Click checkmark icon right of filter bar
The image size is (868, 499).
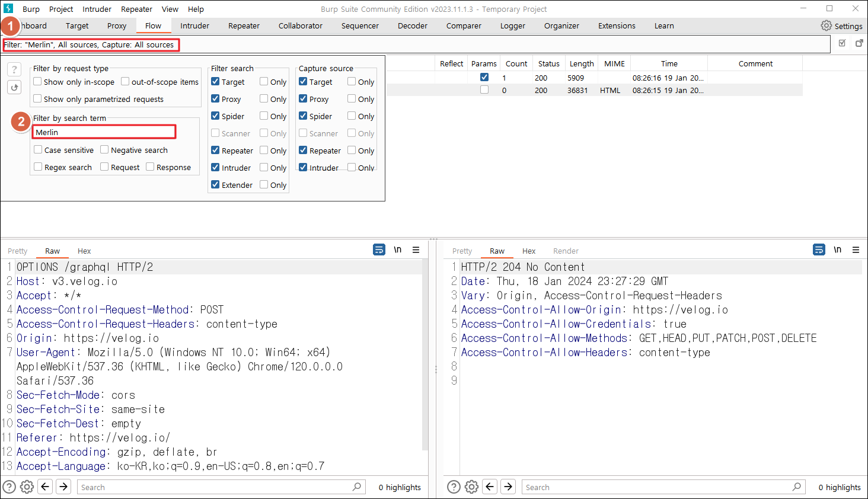click(x=842, y=43)
